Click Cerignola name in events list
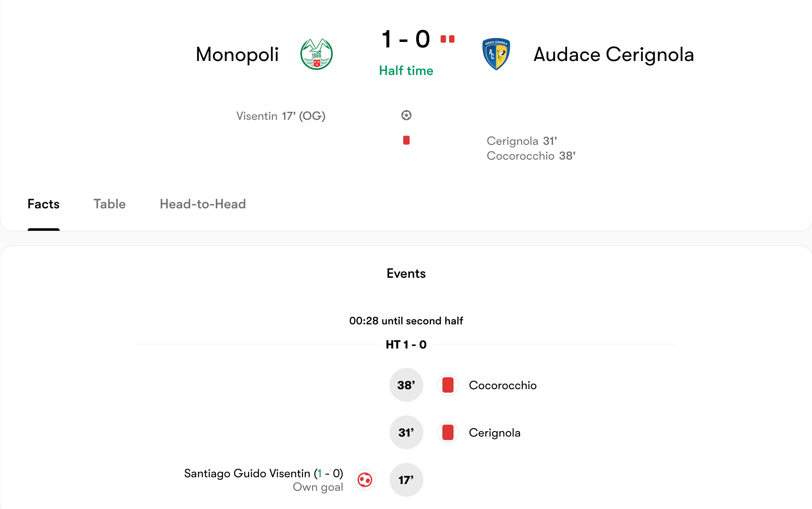This screenshot has width=812, height=509. click(495, 433)
